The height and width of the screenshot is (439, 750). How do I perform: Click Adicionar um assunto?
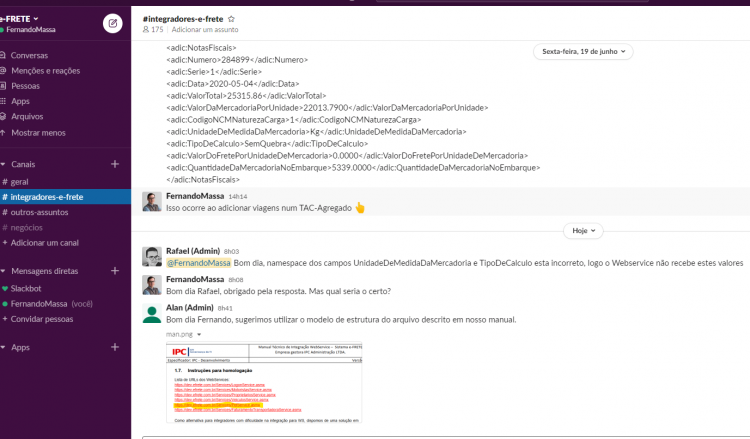(205, 30)
